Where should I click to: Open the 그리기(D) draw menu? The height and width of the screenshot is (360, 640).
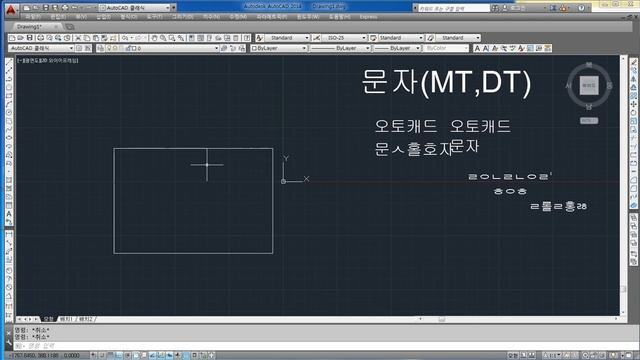coord(182,17)
